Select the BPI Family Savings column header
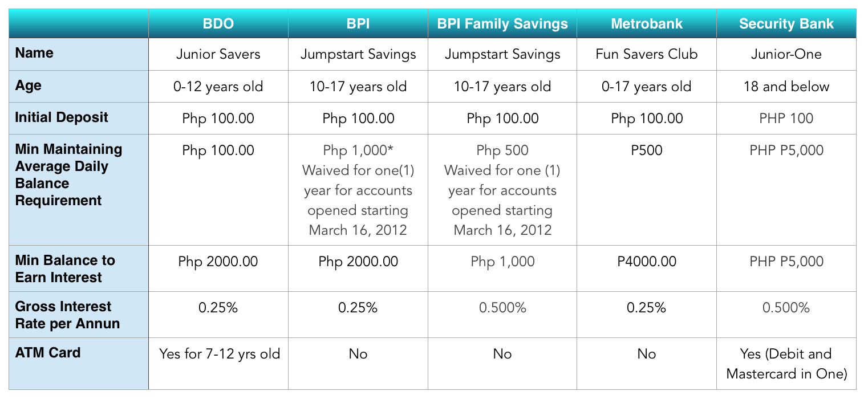The width and height of the screenshot is (868, 399). click(502, 24)
